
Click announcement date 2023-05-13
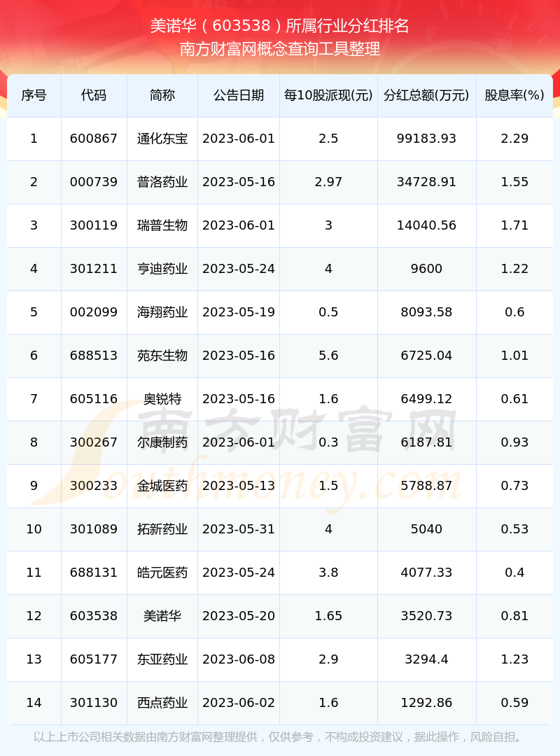[x=239, y=486]
